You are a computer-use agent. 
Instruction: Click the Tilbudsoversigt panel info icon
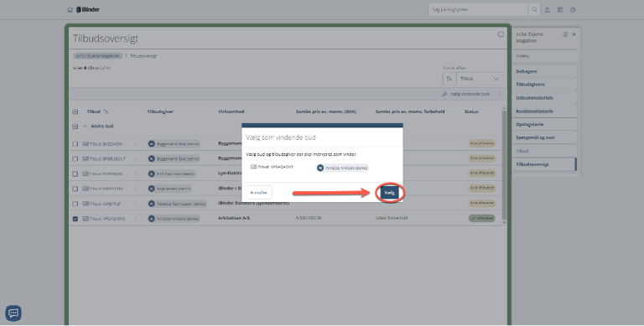click(x=501, y=34)
